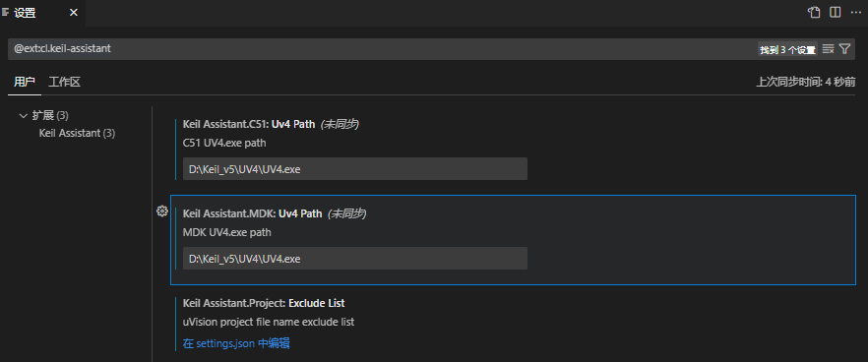868x362 pixels.
Task: Select Keil Assistant (3) in settings tree
Action: [x=77, y=134]
